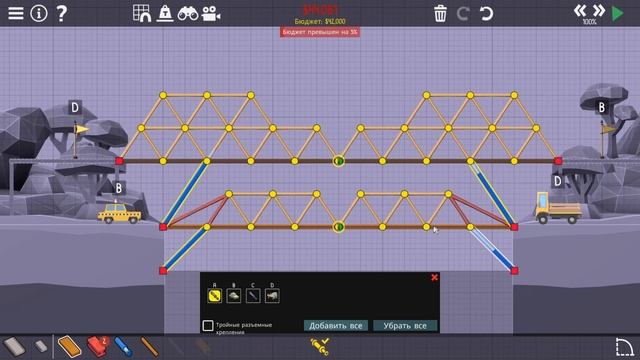Select the small reinforced road material
Screen dimensions: 640x360
(41, 347)
